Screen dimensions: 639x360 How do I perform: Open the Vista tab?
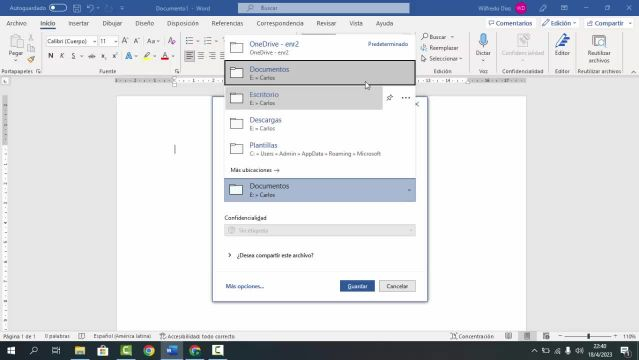pyautogui.click(x=356, y=23)
